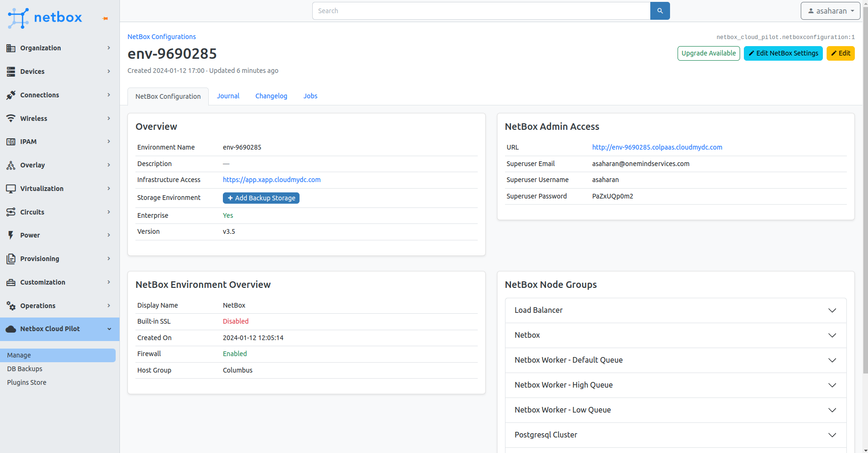The width and height of the screenshot is (868, 453).
Task: Expand the Devices menu chevron
Action: coord(109,72)
